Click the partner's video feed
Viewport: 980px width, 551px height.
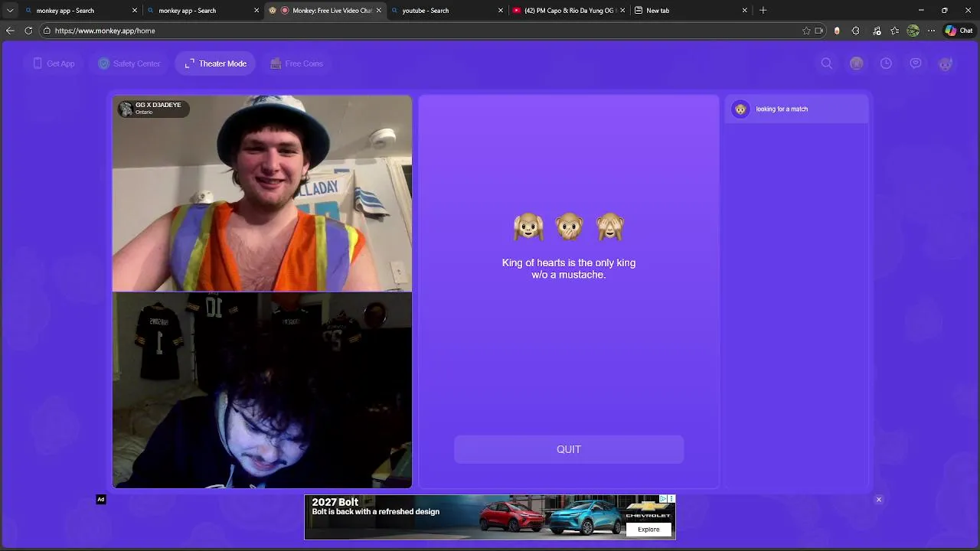262,193
